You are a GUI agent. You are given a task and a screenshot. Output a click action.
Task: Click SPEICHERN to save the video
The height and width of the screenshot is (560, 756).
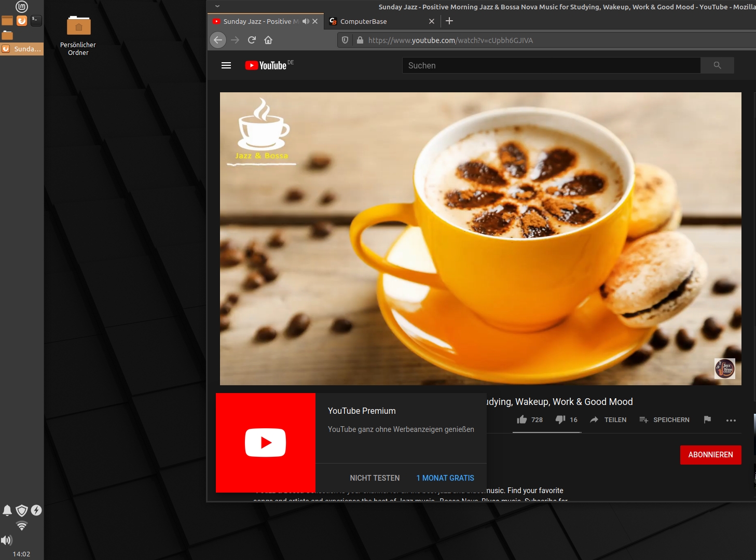point(664,419)
